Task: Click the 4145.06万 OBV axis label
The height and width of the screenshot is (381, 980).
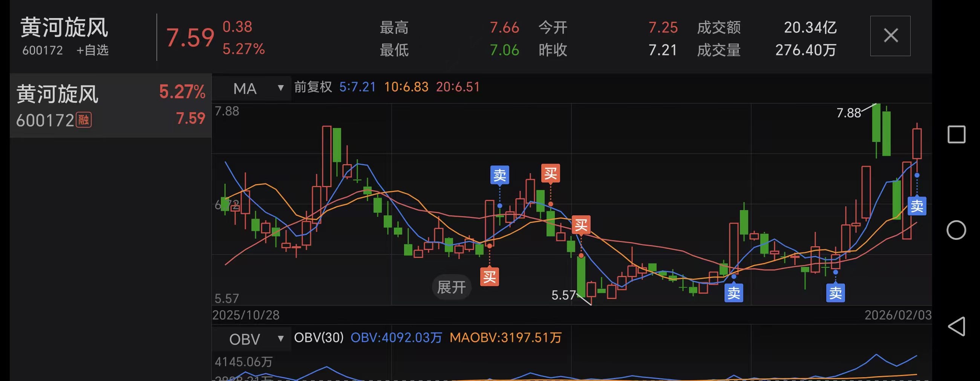Action: (243, 362)
